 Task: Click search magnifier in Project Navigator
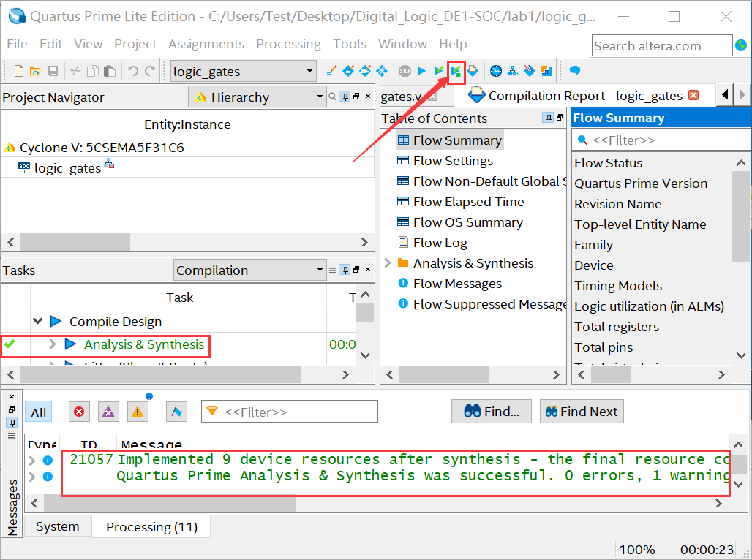pyautogui.click(x=332, y=97)
